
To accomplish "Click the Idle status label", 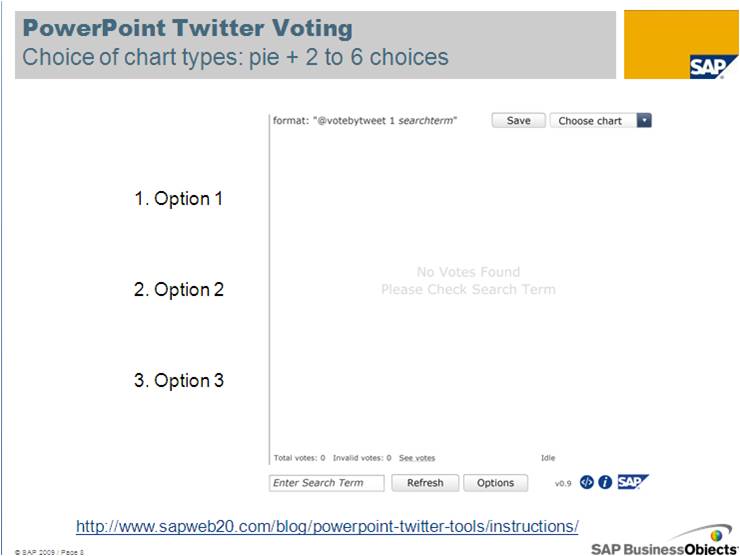I will click(x=548, y=458).
